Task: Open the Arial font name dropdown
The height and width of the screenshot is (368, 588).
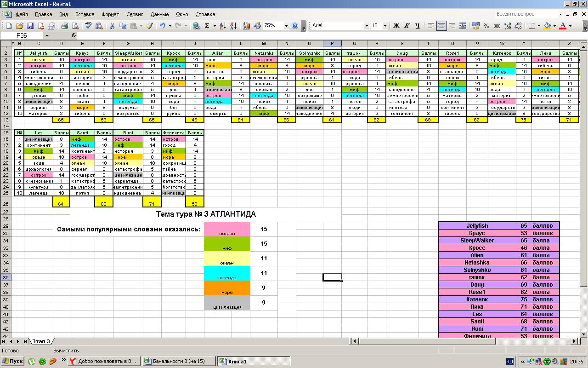Action: coord(365,26)
